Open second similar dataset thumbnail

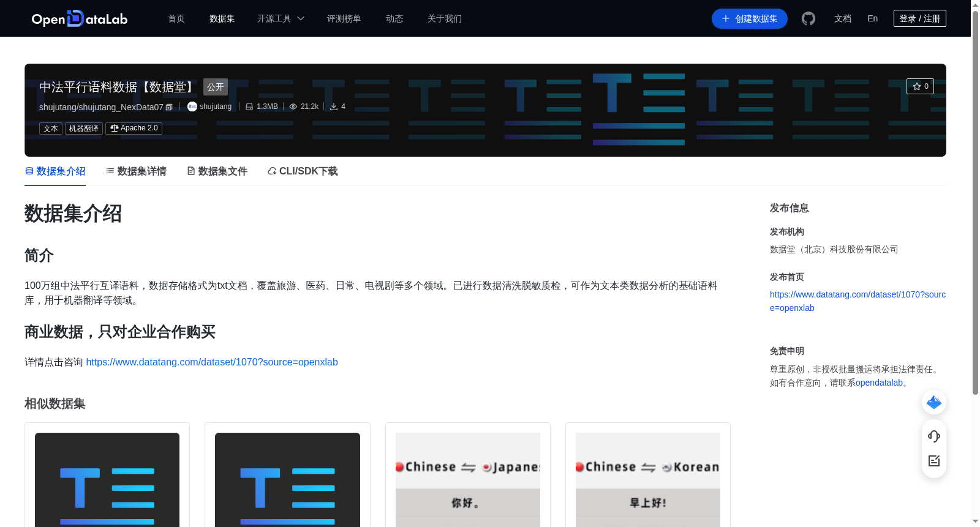pos(287,480)
